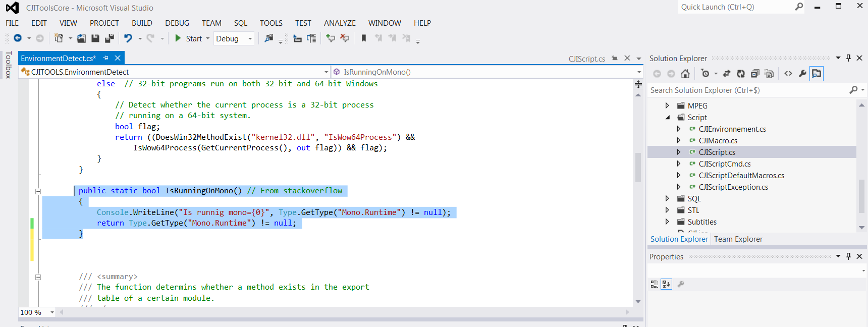868x327 pixels.
Task: Toggle Preview Selected Items in Solution Explorer
Action: click(x=817, y=74)
